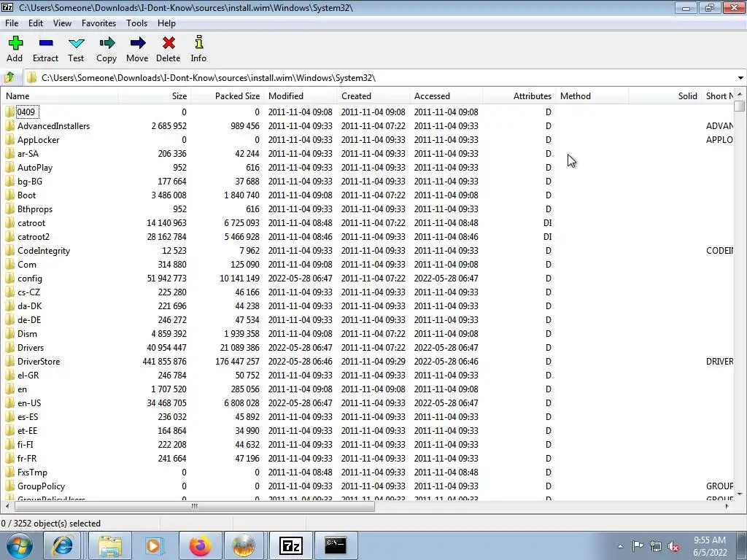Select the ar-SA folder row

tap(367, 153)
